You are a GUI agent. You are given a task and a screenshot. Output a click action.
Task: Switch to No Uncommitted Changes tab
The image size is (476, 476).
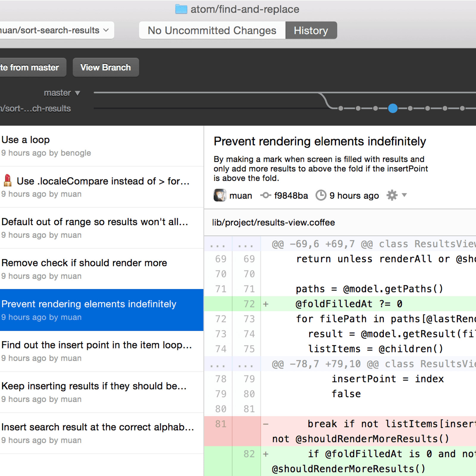pyautogui.click(x=212, y=30)
